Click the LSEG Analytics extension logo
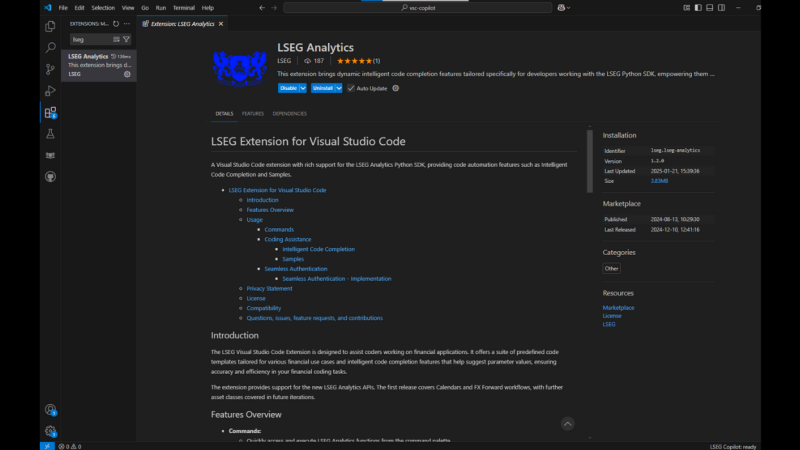 (x=239, y=67)
